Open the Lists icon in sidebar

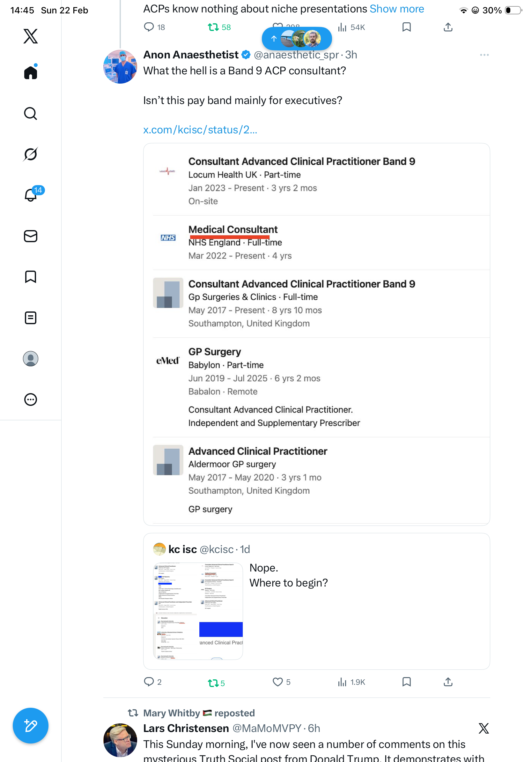click(31, 317)
